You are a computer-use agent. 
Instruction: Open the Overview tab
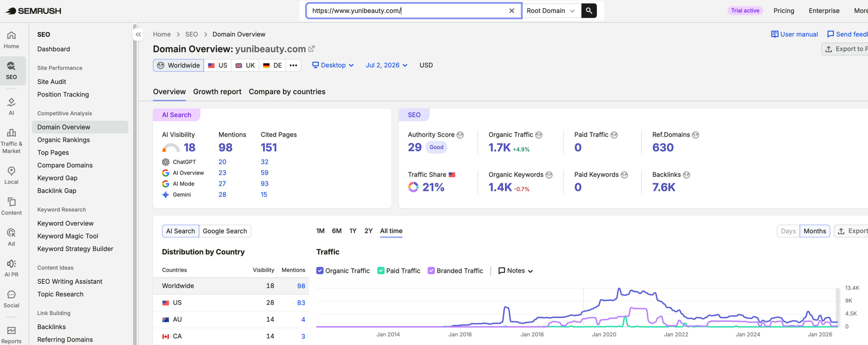pos(169,92)
